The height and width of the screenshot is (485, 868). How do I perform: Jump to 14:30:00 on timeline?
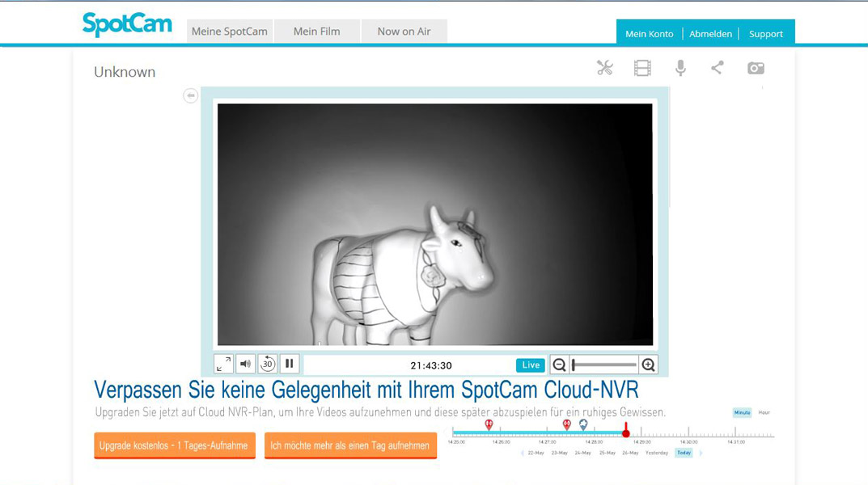pyautogui.click(x=688, y=442)
